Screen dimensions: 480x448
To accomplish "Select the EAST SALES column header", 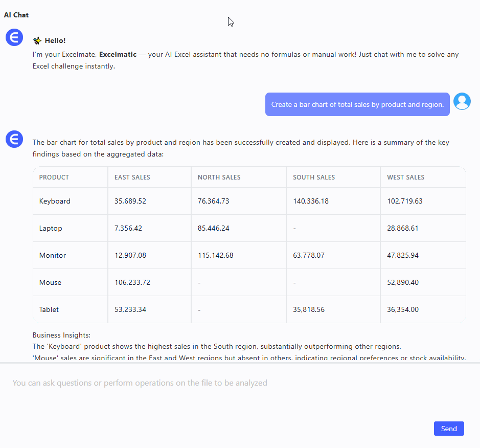I will click(x=132, y=177).
